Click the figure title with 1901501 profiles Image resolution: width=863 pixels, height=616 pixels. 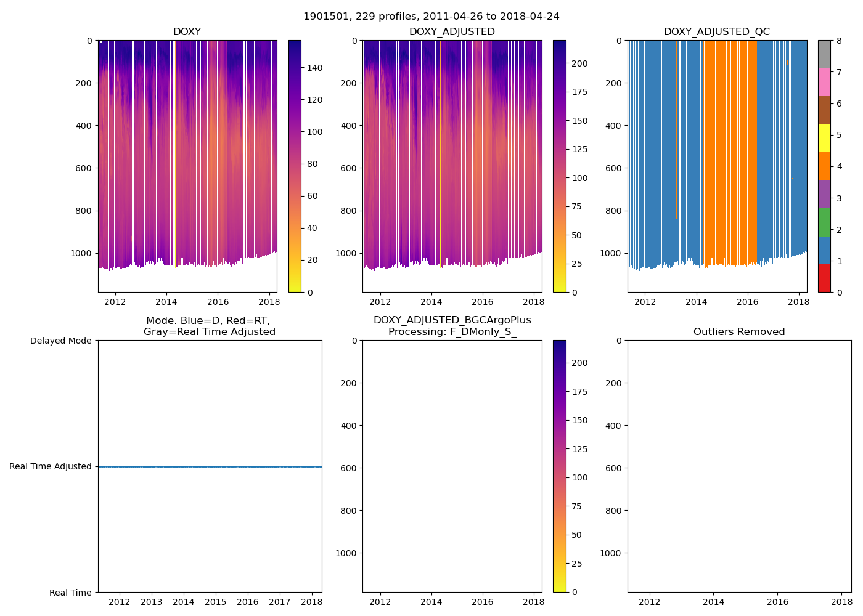[x=431, y=17]
